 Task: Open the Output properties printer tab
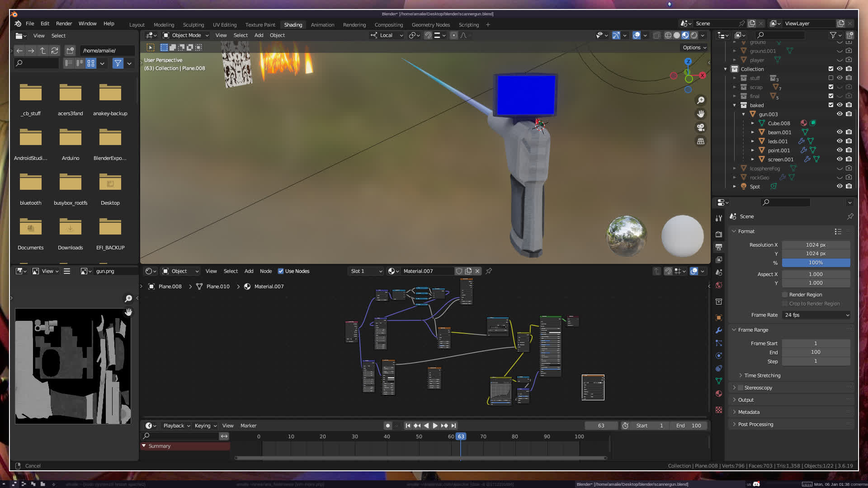(719, 247)
